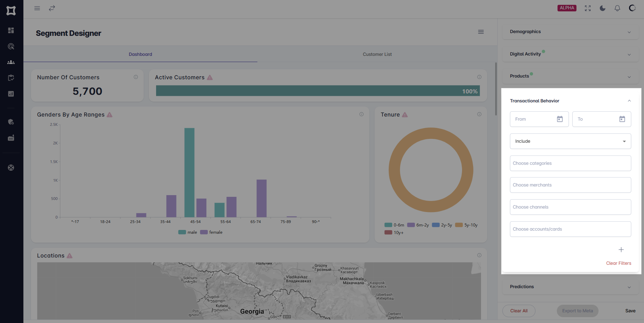
Task: Click the Clear Filters link
Action: 619,263
